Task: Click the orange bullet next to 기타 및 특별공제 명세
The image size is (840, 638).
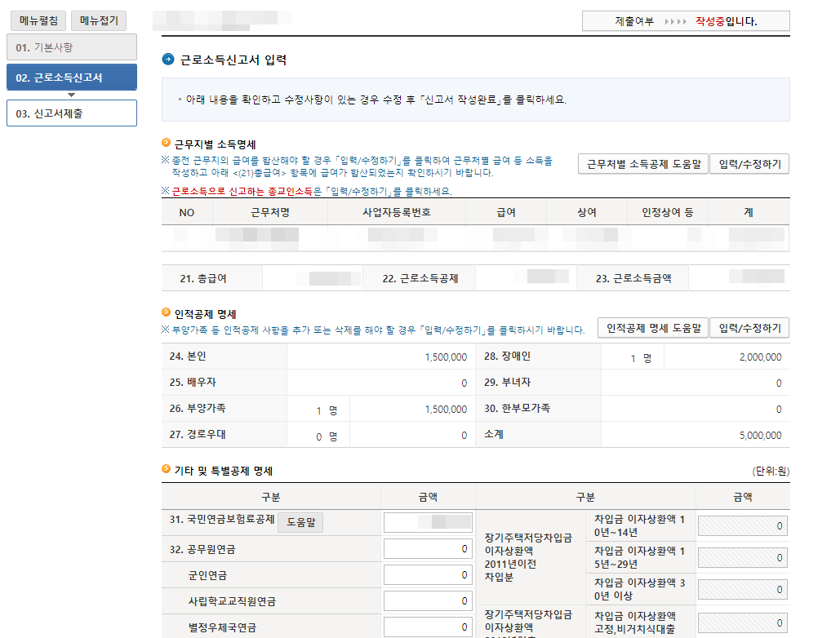Action: click(x=166, y=469)
